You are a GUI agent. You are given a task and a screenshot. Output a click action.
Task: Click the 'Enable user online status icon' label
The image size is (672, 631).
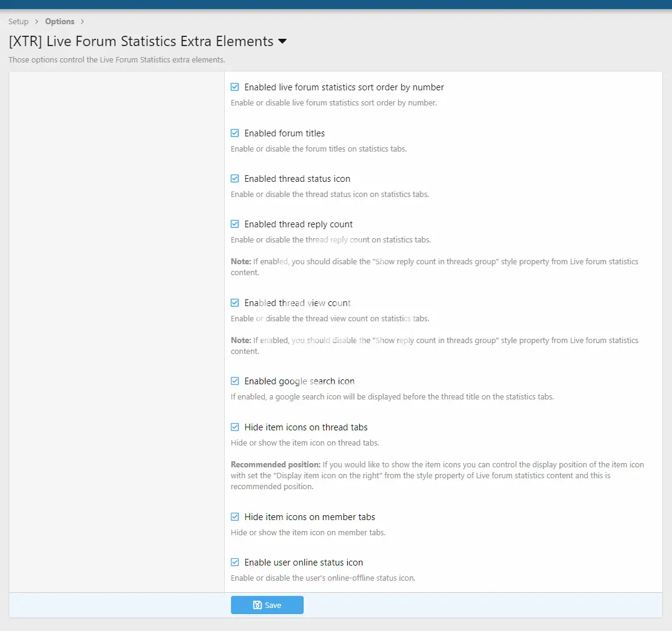coord(304,563)
